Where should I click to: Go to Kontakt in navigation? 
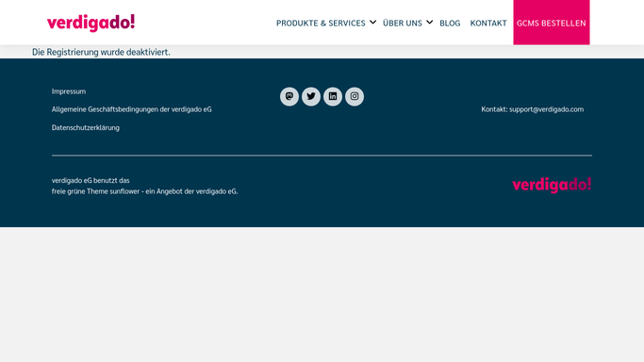[488, 23]
